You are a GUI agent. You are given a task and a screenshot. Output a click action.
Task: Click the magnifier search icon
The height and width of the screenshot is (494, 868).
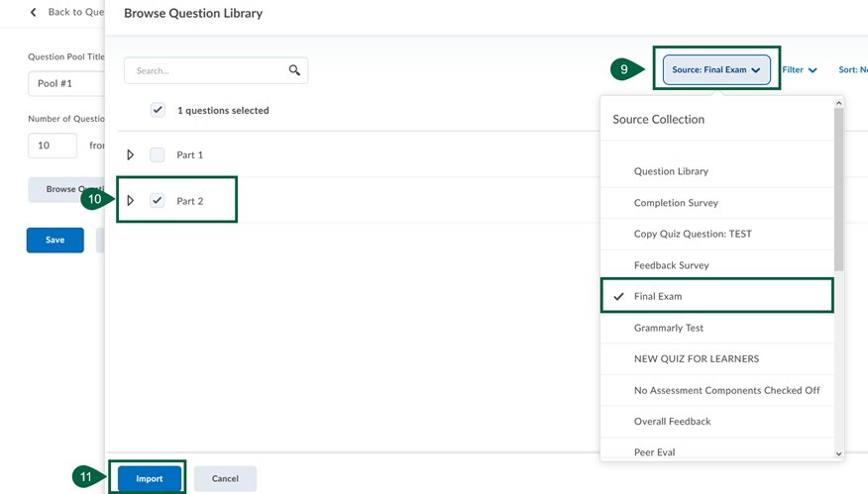(x=294, y=70)
